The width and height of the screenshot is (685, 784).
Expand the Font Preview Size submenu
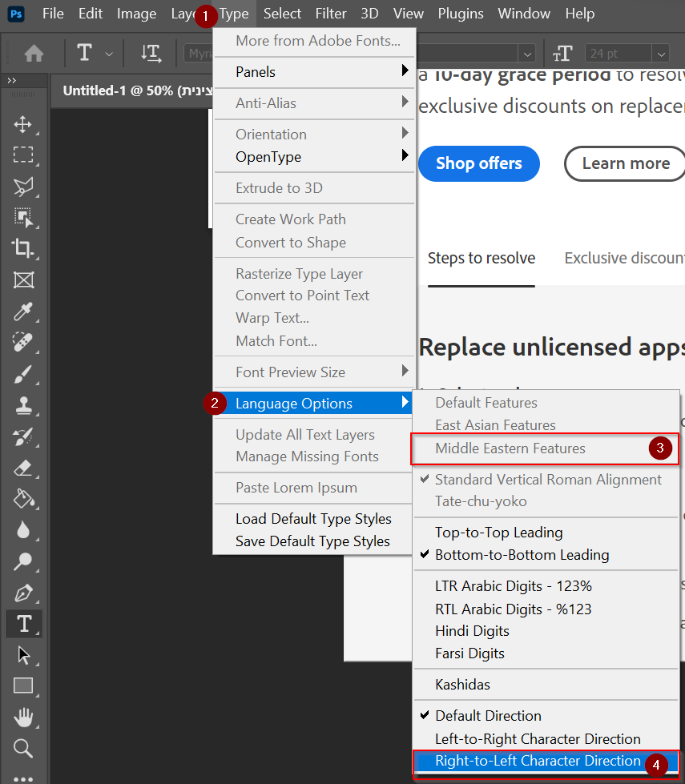(314, 372)
